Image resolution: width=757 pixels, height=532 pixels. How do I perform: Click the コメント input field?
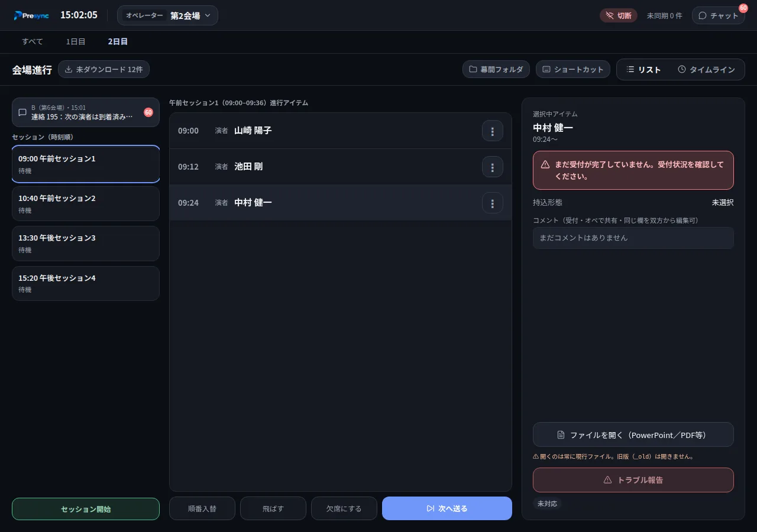(633, 238)
